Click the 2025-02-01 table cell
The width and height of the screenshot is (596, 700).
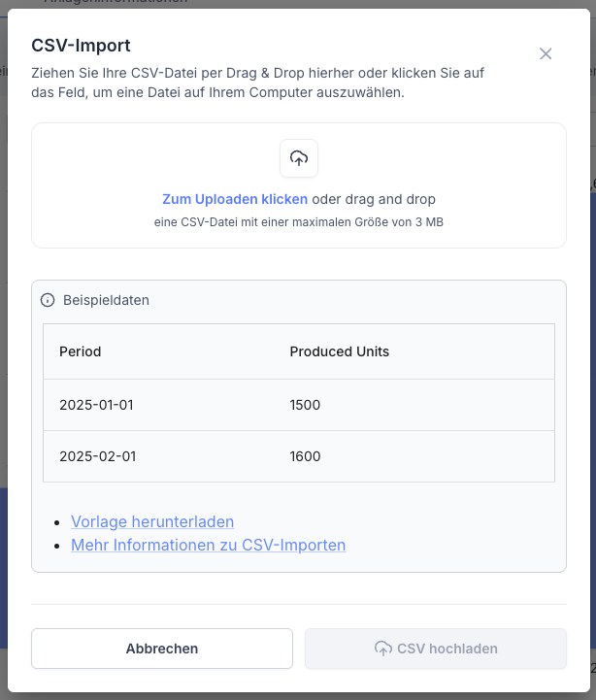pyautogui.click(x=96, y=456)
